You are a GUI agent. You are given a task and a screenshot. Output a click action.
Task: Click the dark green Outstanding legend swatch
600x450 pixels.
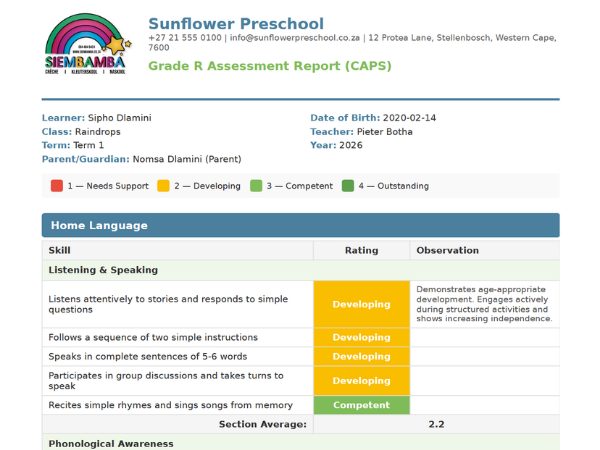coord(348,186)
